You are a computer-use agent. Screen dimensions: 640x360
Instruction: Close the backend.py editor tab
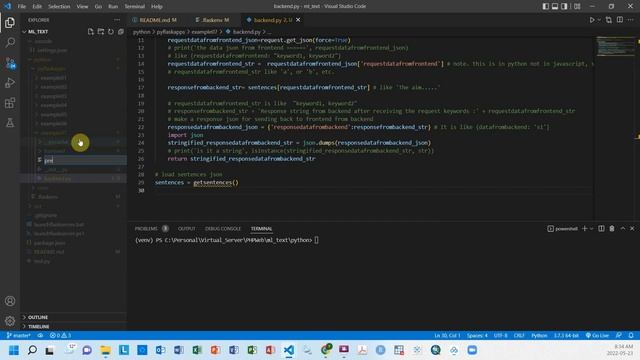click(298, 20)
